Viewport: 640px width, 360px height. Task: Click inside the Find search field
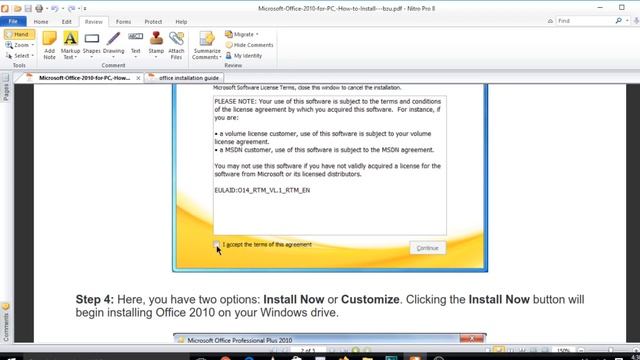pos(584,20)
